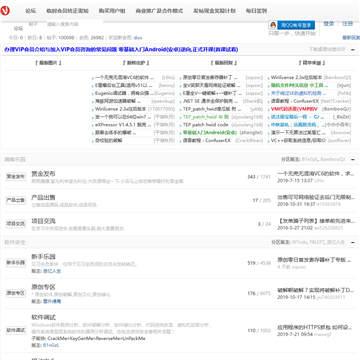This screenshot has width=360, height=360.
Task: Open the blue VIP announcement link
Action: 121,49
